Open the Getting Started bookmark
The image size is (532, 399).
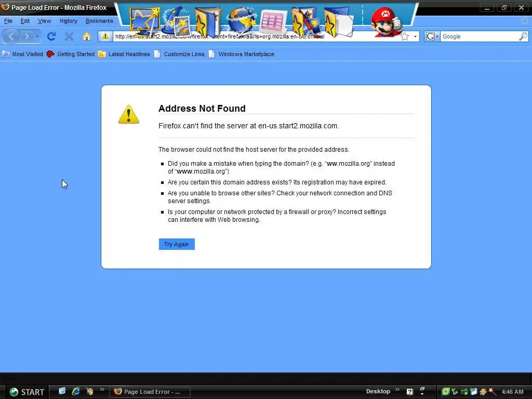[x=71, y=54]
